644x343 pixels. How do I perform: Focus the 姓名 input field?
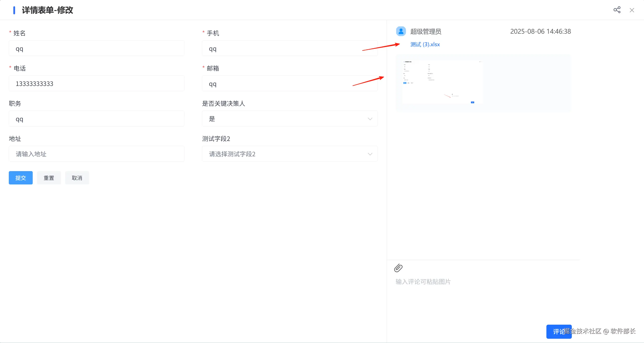point(96,48)
